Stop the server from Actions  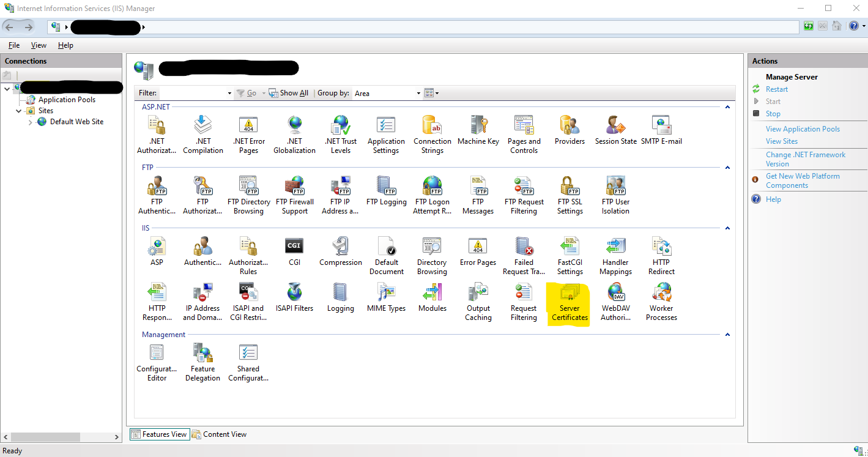point(773,114)
